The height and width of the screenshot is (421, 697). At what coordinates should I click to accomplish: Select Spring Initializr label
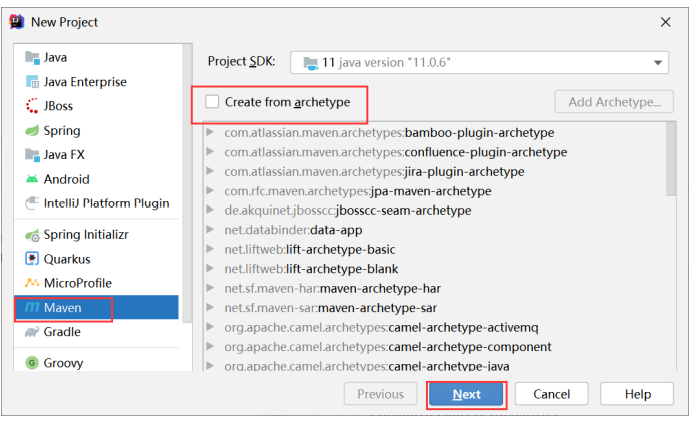click(x=86, y=235)
